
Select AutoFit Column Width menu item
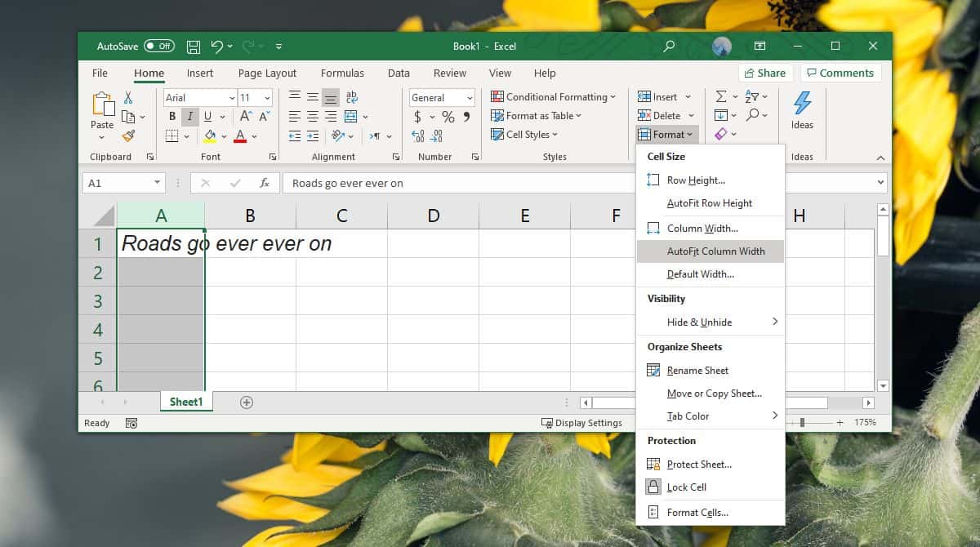[715, 251]
